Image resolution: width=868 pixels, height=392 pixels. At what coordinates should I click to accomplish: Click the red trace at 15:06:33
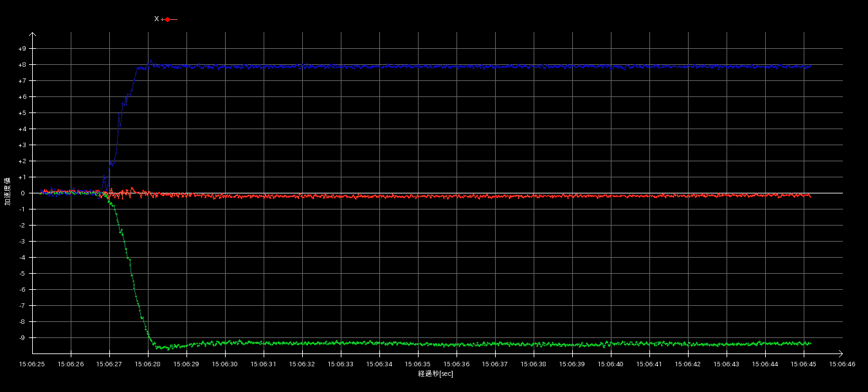pyautogui.click(x=341, y=196)
